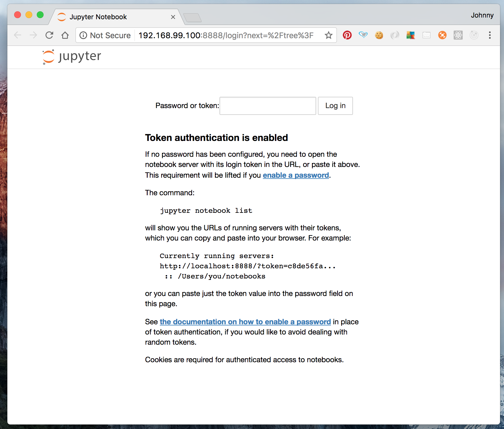Click the Jupyter logo in the header
504x429 pixels.
(72, 57)
